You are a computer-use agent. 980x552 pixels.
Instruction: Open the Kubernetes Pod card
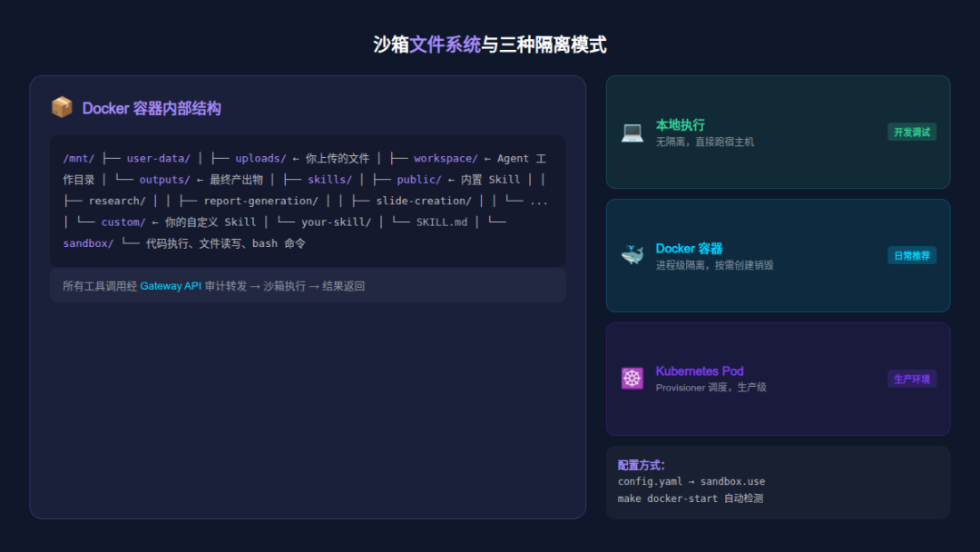pyautogui.click(x=700, y=371)
